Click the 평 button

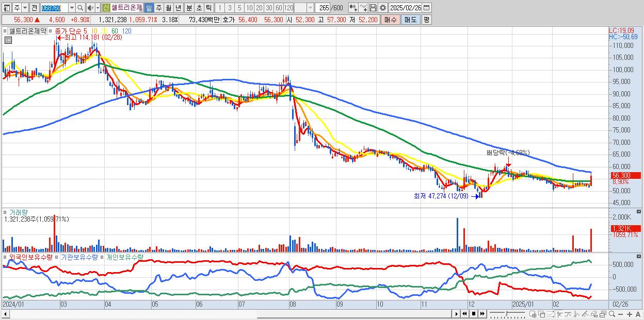426,20
